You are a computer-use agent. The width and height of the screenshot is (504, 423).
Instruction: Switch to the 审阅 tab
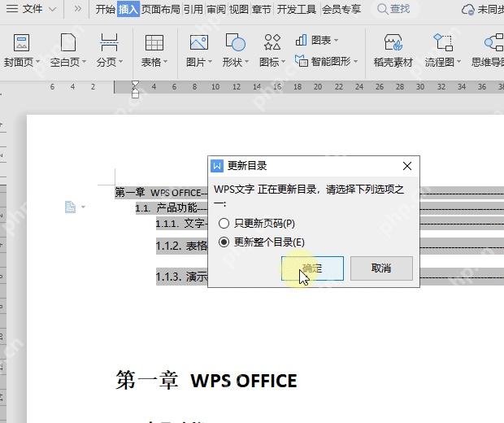pyautogui.click(x=216, y=9)
